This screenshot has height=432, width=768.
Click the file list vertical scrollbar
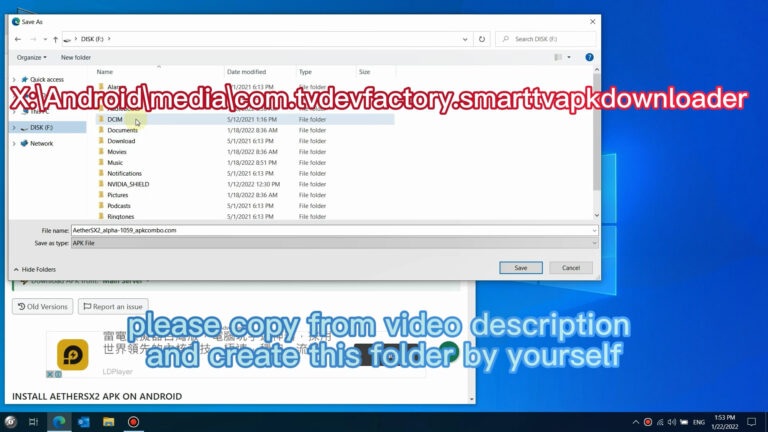click(x=596, y=140)
